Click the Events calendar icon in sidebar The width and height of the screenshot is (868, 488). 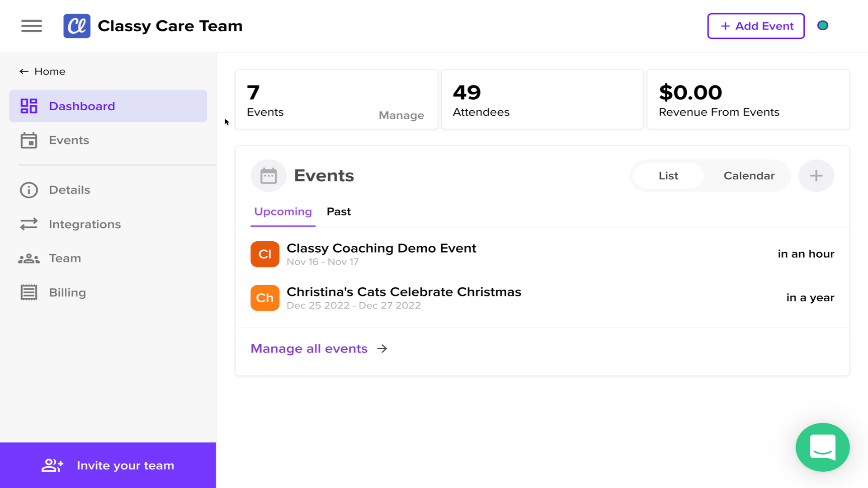point(29,140)
